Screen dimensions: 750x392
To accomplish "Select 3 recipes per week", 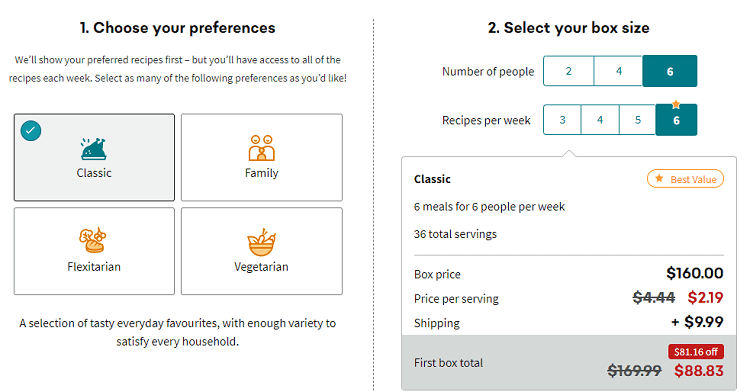I will pos(562,120).
